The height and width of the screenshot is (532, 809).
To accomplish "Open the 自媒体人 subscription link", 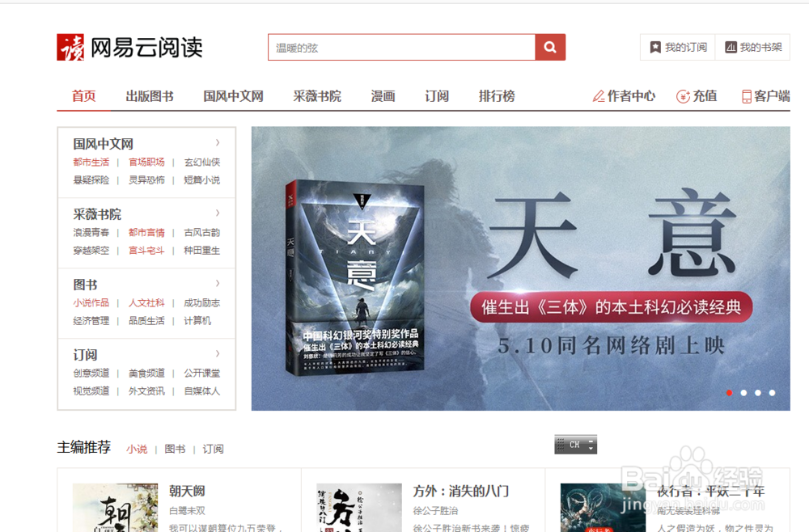I will [x=202, y=391].
